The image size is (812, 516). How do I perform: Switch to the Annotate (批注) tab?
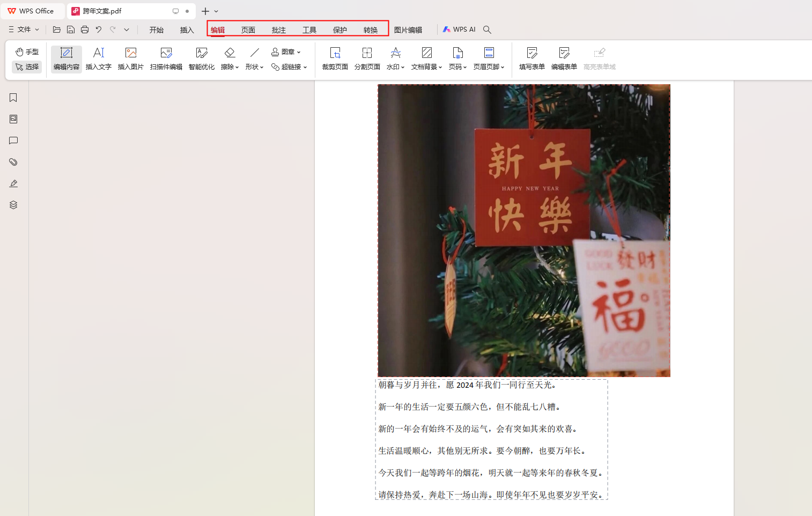(279, 30)
